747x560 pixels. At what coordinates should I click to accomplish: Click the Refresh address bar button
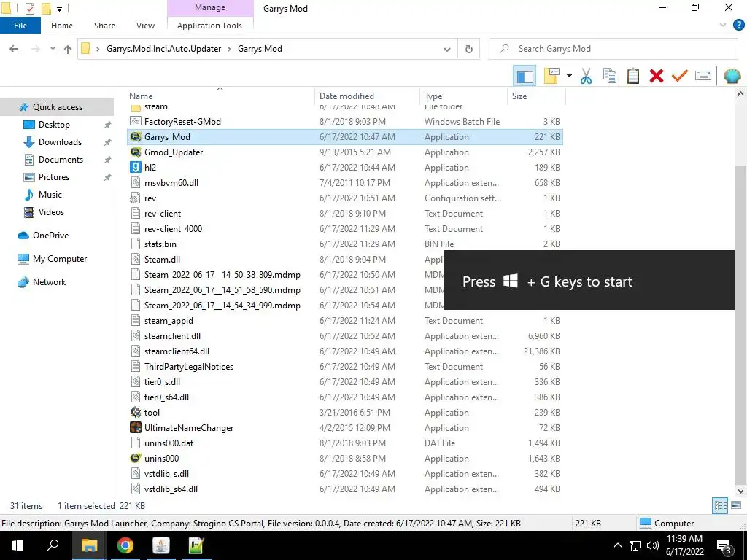[x=469, y=49]
